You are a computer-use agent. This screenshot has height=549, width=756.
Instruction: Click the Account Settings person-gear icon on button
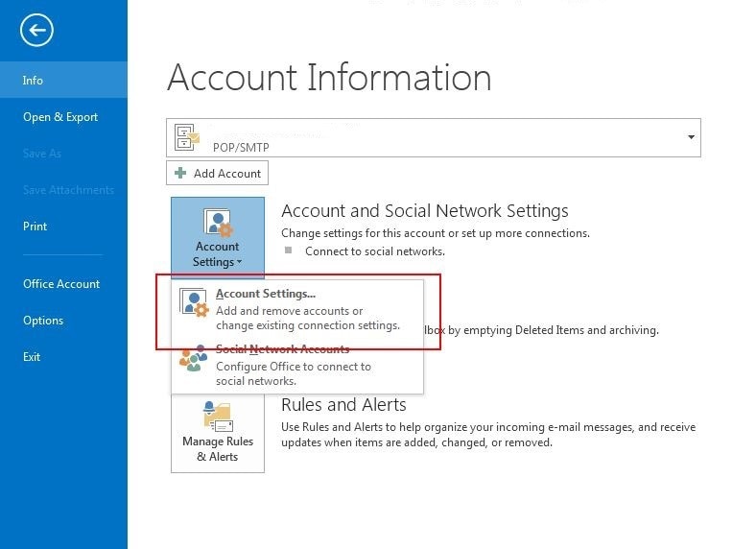click(218, 223)
